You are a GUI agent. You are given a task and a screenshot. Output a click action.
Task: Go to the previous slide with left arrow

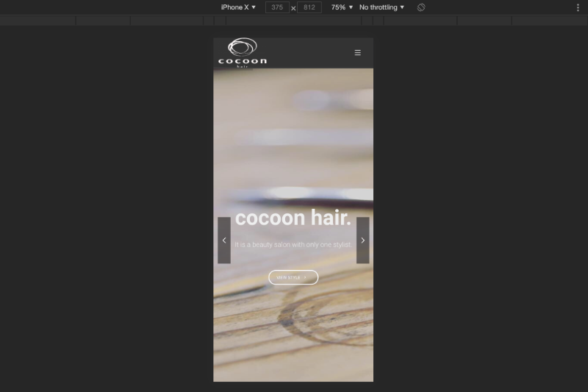pyautogui.click(x=224, y=240)
